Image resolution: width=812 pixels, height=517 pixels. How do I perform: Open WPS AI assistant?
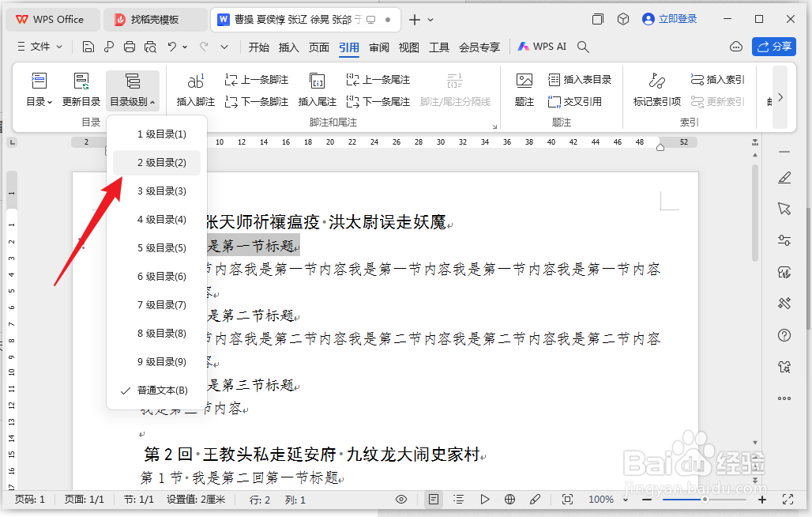click(542, 47)
